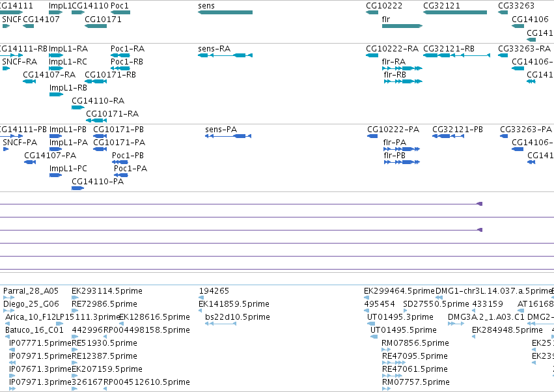Select ImpL1-PC protein label
Viewport: 554px width, 392px height.
click(x=68, y=169)
